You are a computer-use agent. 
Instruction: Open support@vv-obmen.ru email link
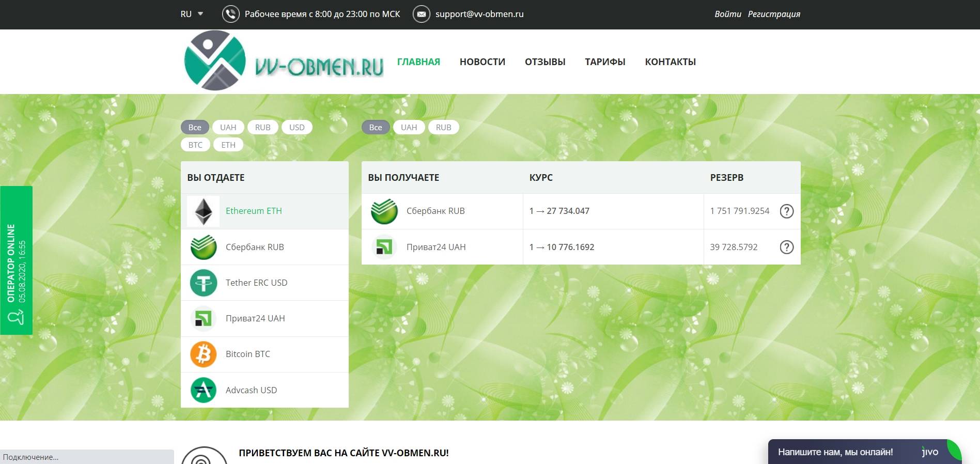tap(479, 14)
